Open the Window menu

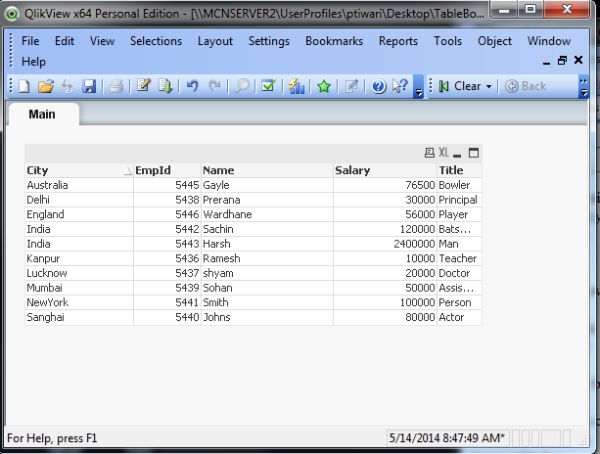click(x=549, y=41)
